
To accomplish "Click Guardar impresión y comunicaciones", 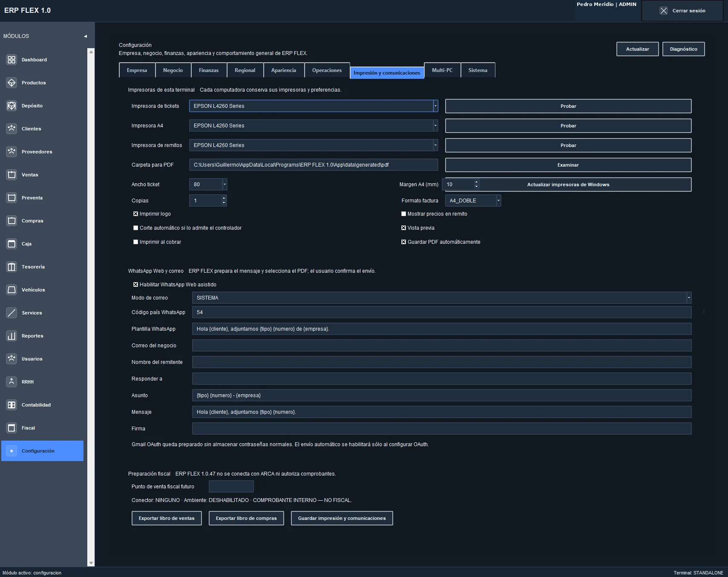I will (342, 518).
